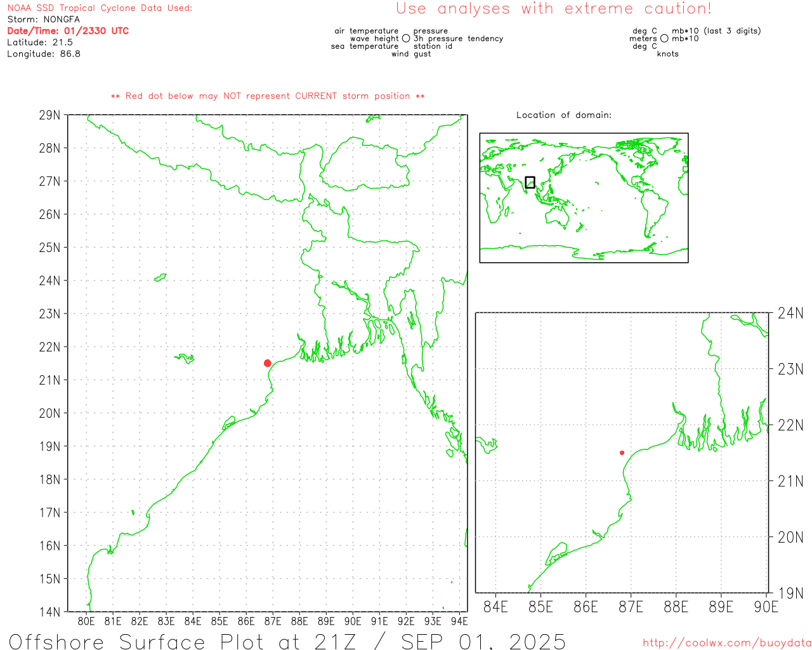This screenshot has width=812, height=650.
Task: Open the coolwx.com/buoydata URL
Action: point(727,643)
